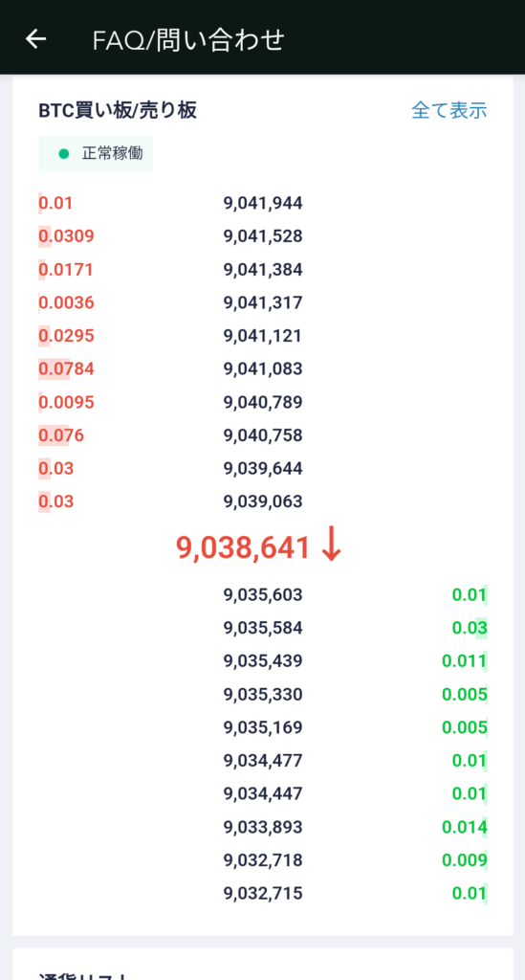Image resolution: width=525 pixels, height=980 pixels.
Task: Click sell quantity 0.0784 bar
Action: (x=66, y=368)
